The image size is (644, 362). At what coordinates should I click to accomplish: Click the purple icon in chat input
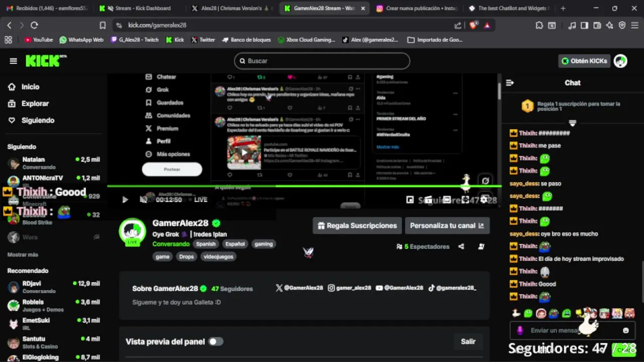point(520,330)
